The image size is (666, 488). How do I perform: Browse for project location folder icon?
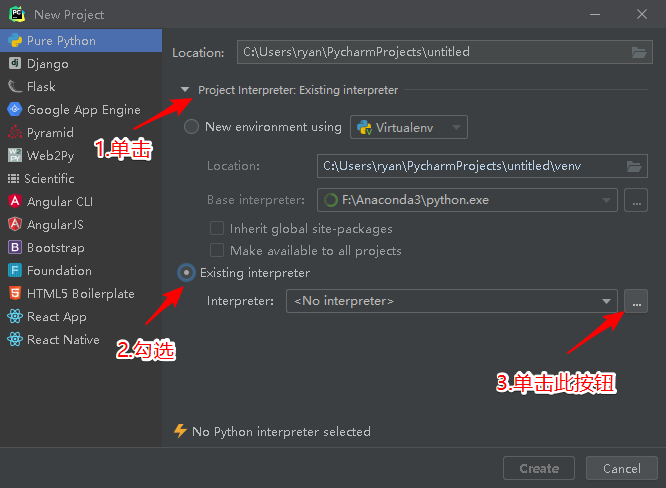tap(639, 52)
